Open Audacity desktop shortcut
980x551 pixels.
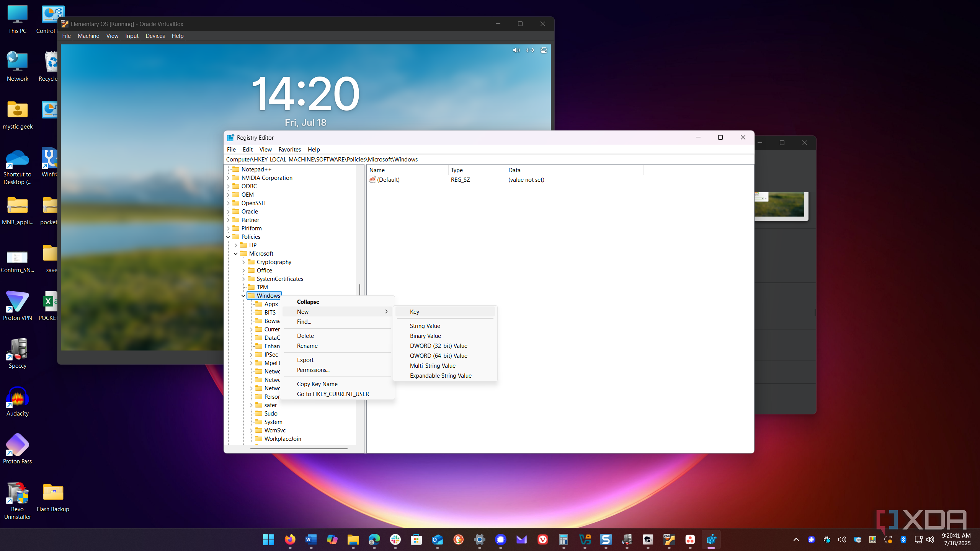click(17, 401)
